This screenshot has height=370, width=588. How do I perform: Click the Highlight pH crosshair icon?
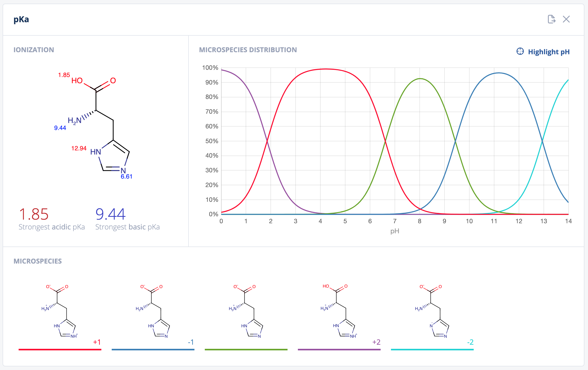pyautogui.click(x=520, y=51)
